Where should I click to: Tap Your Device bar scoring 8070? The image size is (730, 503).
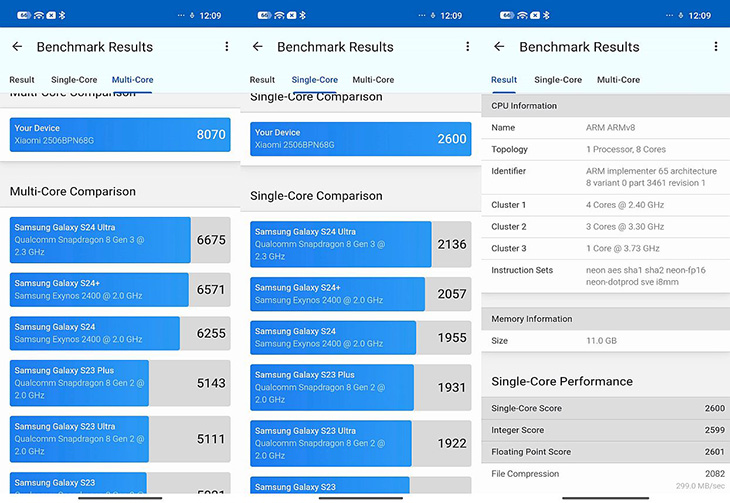[120, 135]
